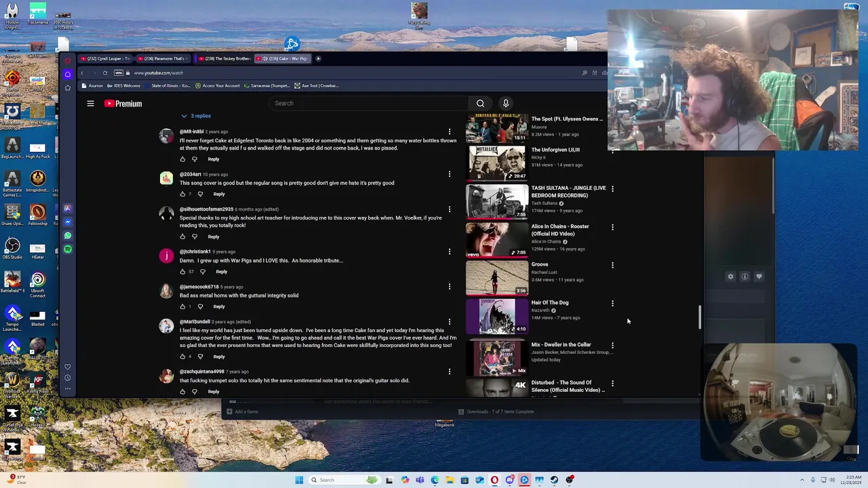Open options menu for @MR-In8bl's comment
The image size is (868, 488).
coord(449,131)
